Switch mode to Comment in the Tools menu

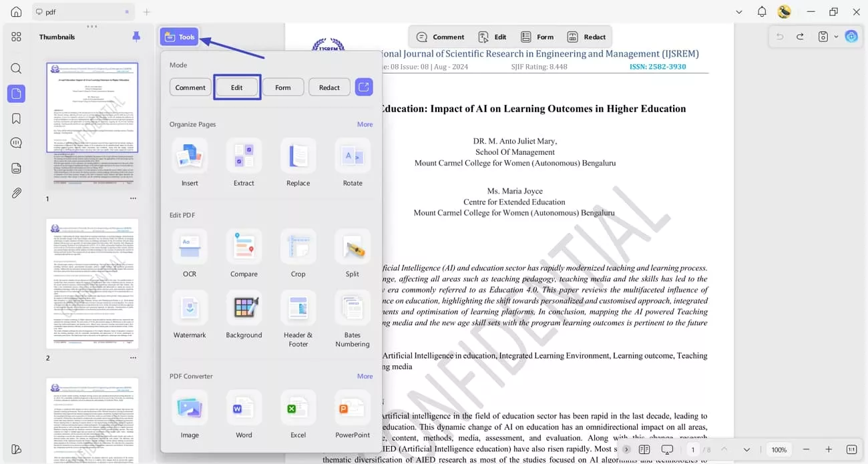(190, 87)
